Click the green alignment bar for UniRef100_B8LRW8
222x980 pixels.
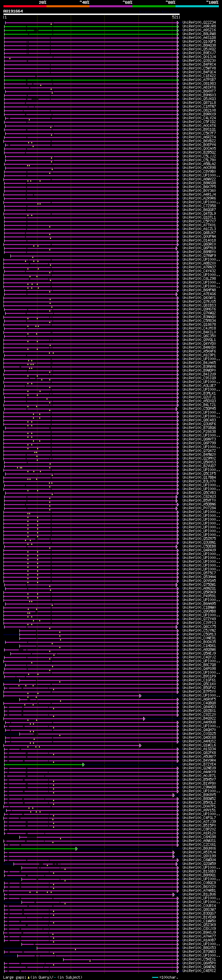(92, 34)
